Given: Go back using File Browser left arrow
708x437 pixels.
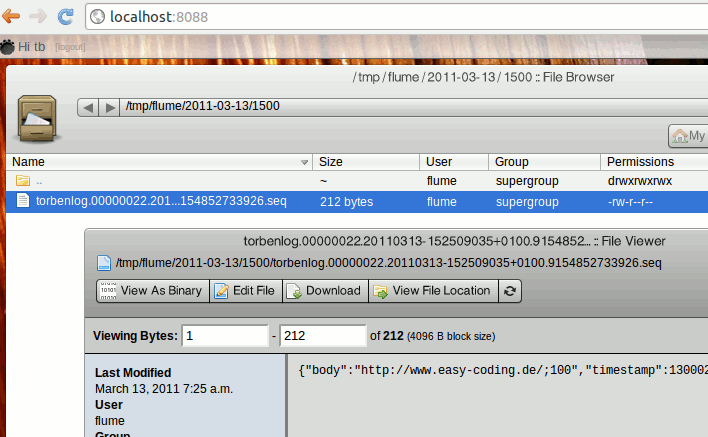Looking at the screenshot, I should [88, 107].
